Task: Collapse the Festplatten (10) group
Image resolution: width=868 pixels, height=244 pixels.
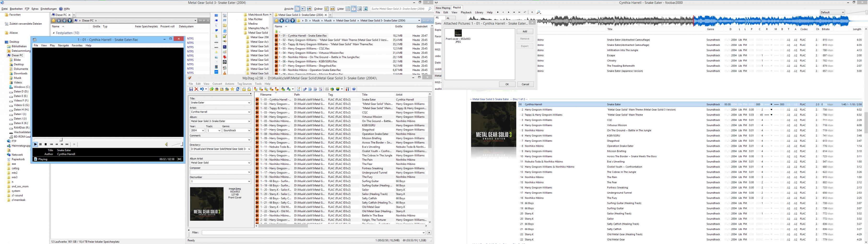Action: coord(53,33)
